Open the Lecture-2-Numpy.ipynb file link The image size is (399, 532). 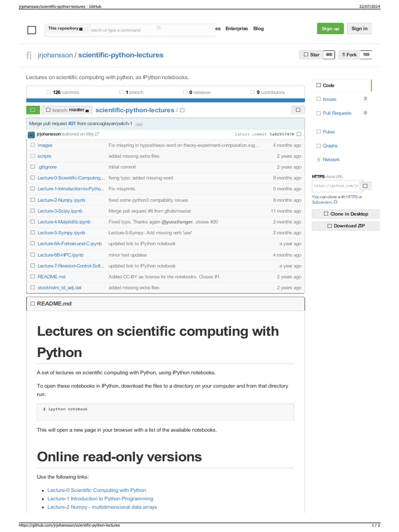[x=61, y=200]
